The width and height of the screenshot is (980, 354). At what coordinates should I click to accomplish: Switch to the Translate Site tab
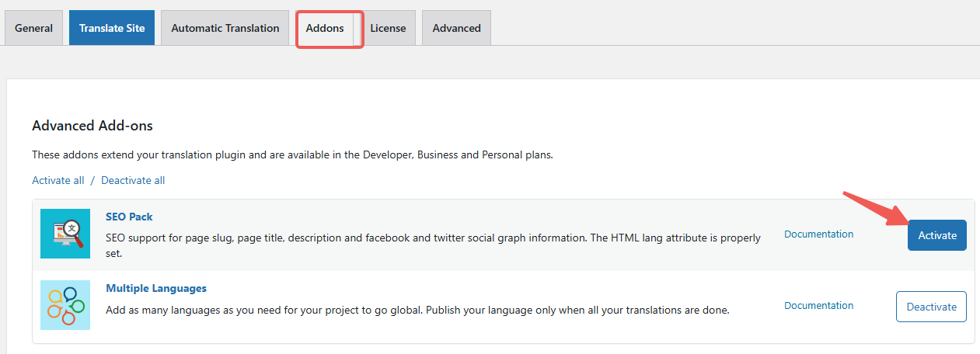[x=112, y=28]
